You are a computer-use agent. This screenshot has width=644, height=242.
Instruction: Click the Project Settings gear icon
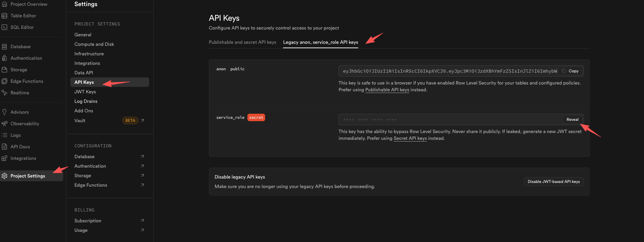(4, 176)
